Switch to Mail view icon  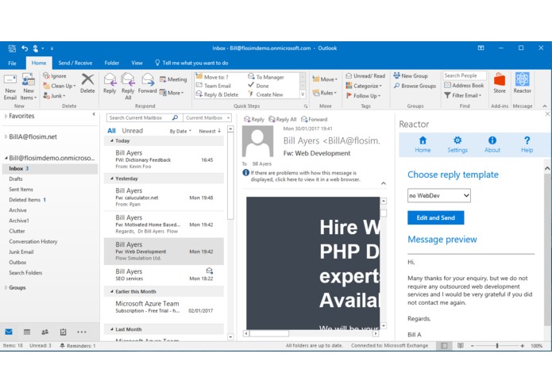pos(9,332)
